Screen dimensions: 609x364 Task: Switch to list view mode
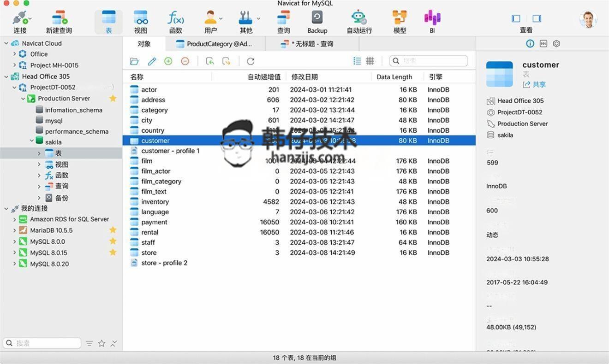[x=357, y=61]
